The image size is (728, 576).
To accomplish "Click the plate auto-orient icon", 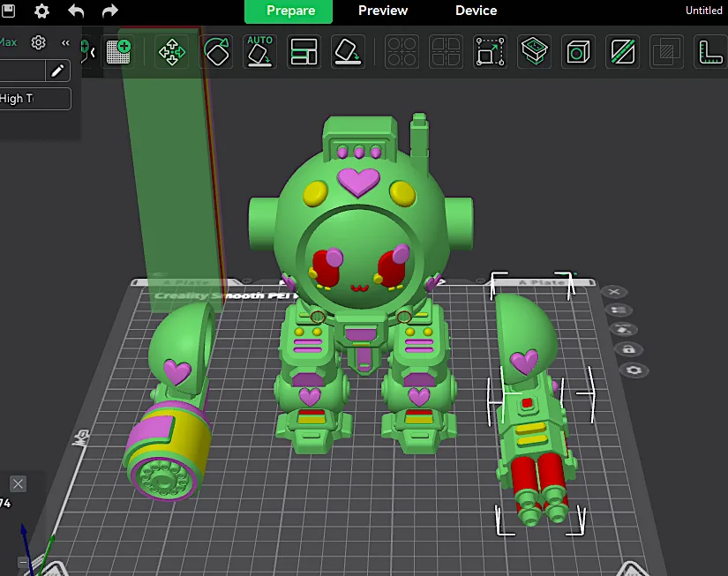I will (624, 329).
